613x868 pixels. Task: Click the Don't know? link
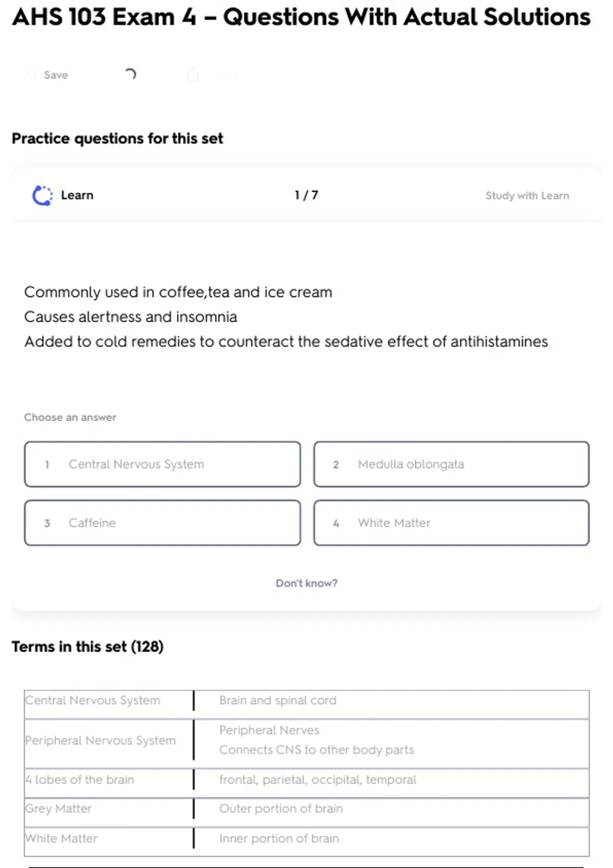306,583
